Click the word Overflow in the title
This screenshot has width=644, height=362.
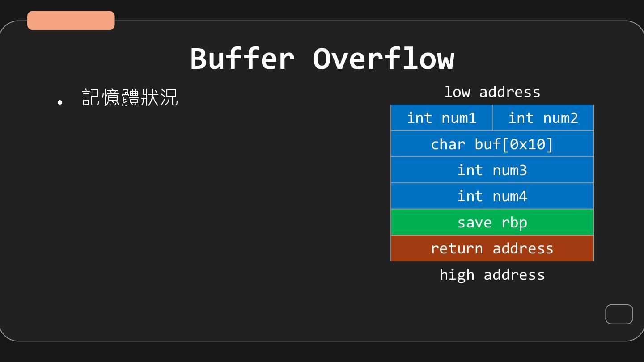tap(383, 59)
